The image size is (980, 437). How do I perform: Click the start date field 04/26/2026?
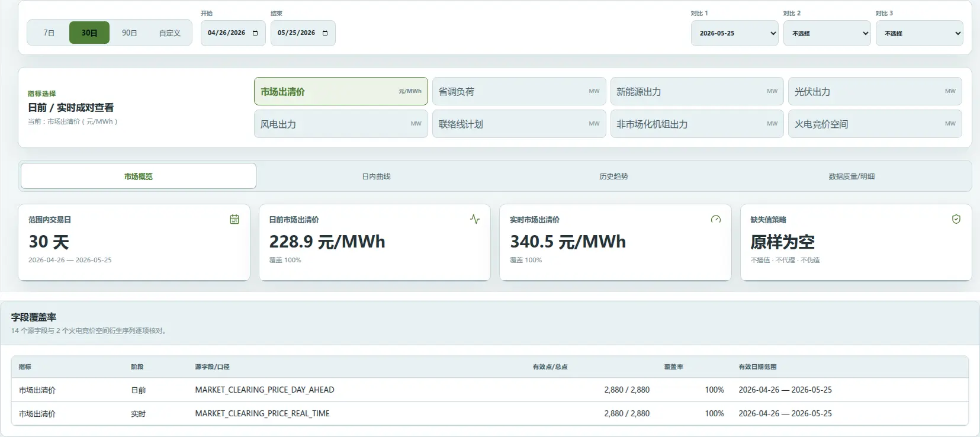coord(233,33)
